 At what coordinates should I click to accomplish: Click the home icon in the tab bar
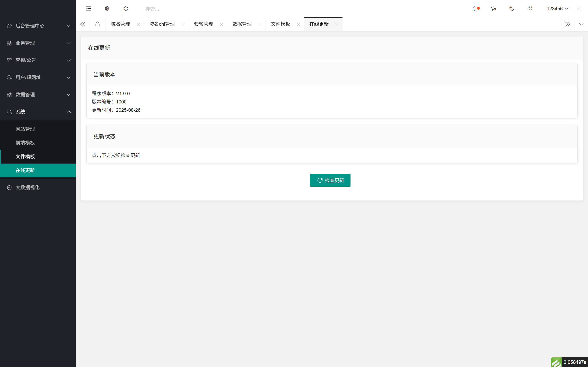[97, 24]
